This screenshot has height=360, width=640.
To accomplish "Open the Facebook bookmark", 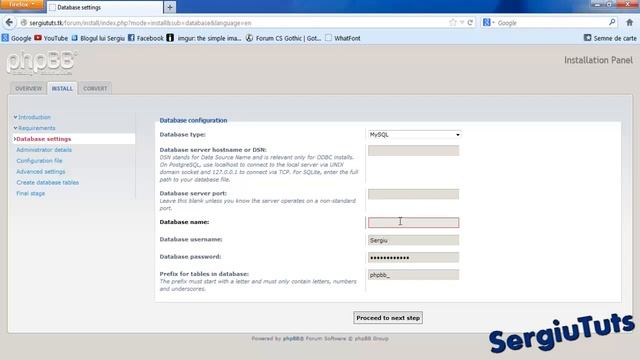I will (x=146, y=38).
